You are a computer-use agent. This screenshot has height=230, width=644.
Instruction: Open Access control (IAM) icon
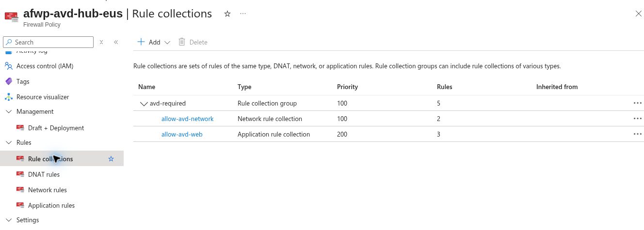[9, 66]
